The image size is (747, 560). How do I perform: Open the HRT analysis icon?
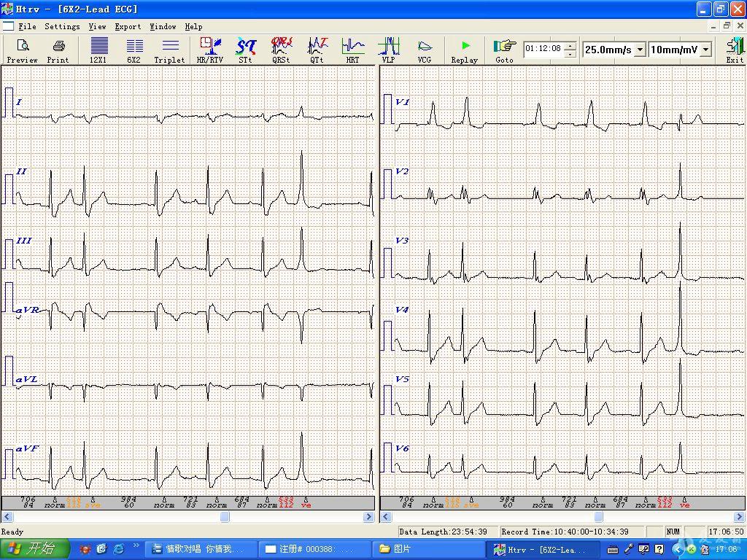pos(353,50)
